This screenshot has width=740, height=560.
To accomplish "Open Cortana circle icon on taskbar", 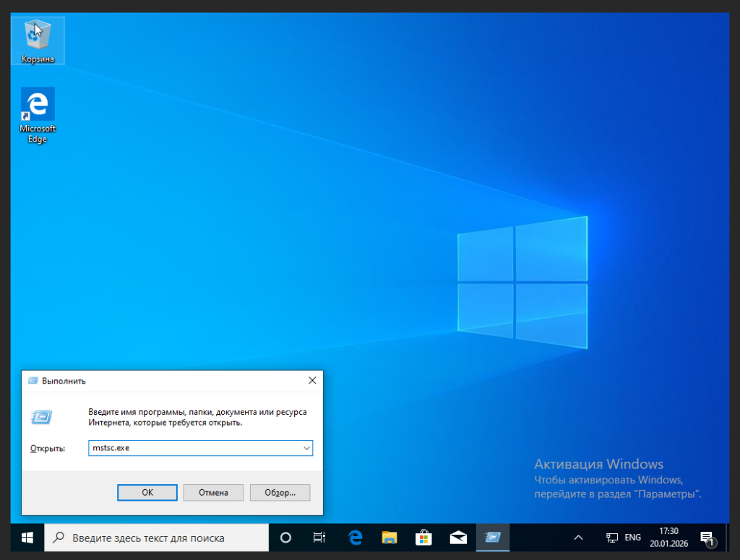I will [x=285, y=538].
